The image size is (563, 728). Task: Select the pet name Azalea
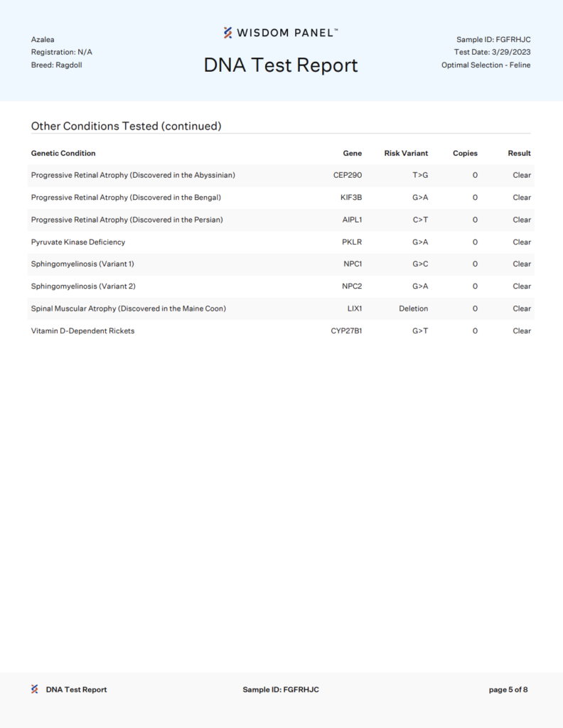pos(43,40)
